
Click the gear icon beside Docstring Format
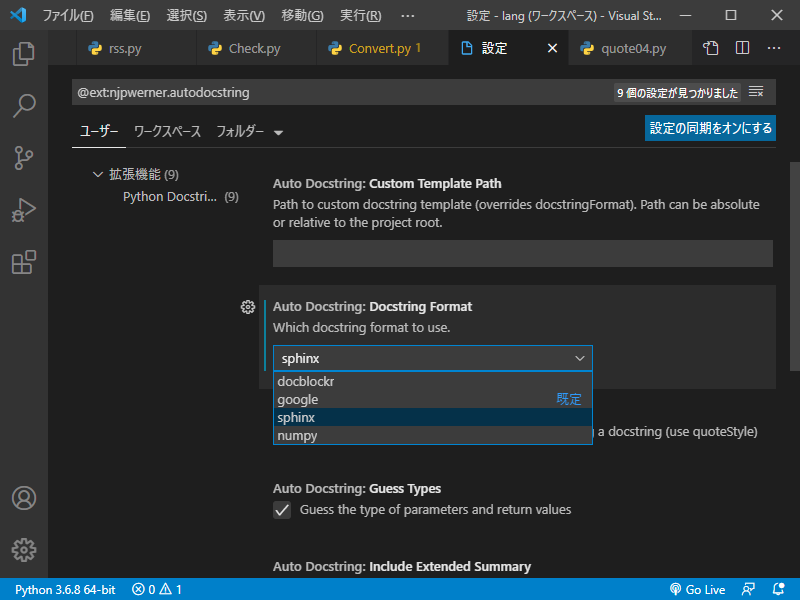click(248, 307)
